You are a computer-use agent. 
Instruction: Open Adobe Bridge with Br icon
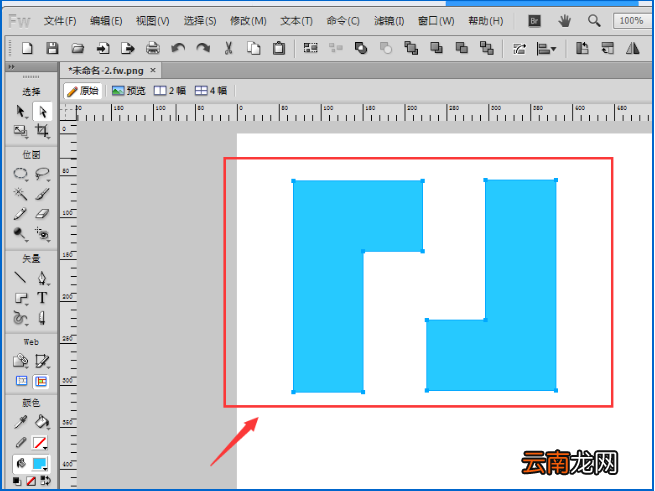tap(535, 20)
